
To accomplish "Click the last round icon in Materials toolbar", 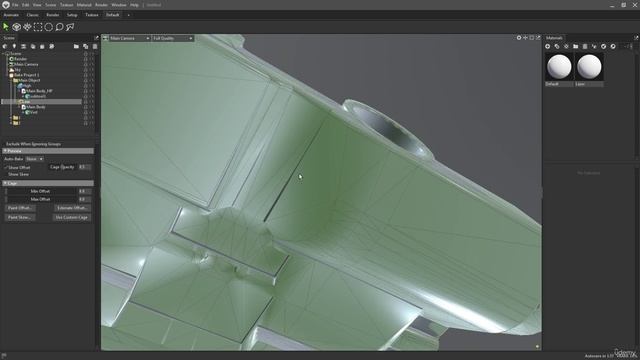I will point(613,47).
